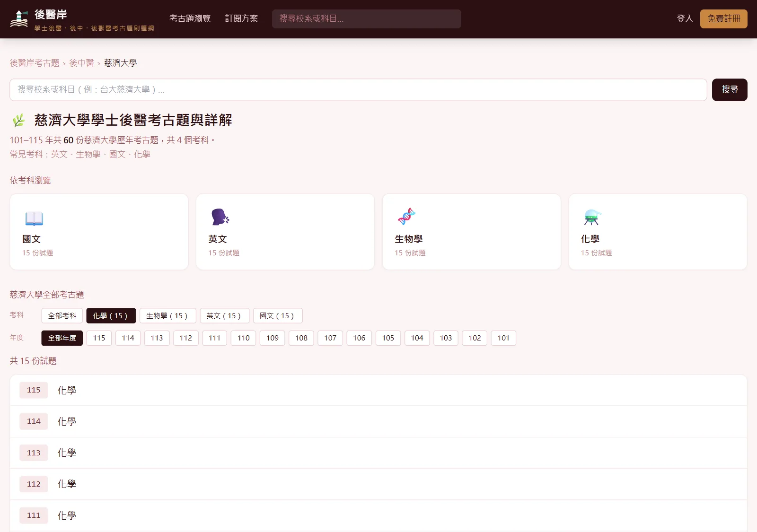Filter by year 101 chip
757x532 pixels.
point(503,338)
